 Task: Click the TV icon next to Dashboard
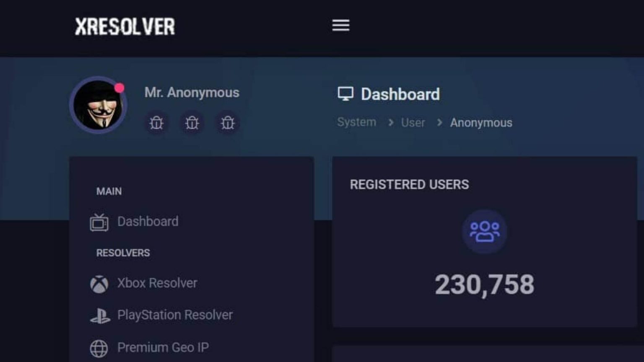pos(99,222)
